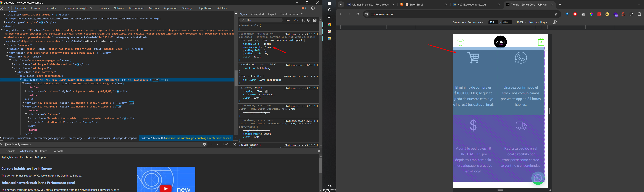Open the Sources panel tab
Viewport: 644px width, 192px height.
(x=104, y=8)
